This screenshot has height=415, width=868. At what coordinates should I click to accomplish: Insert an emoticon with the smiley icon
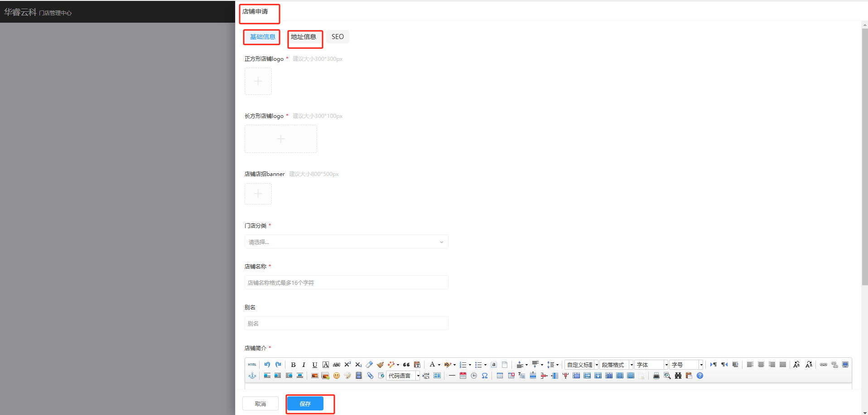pyautogui.click(x=336, y=376)
